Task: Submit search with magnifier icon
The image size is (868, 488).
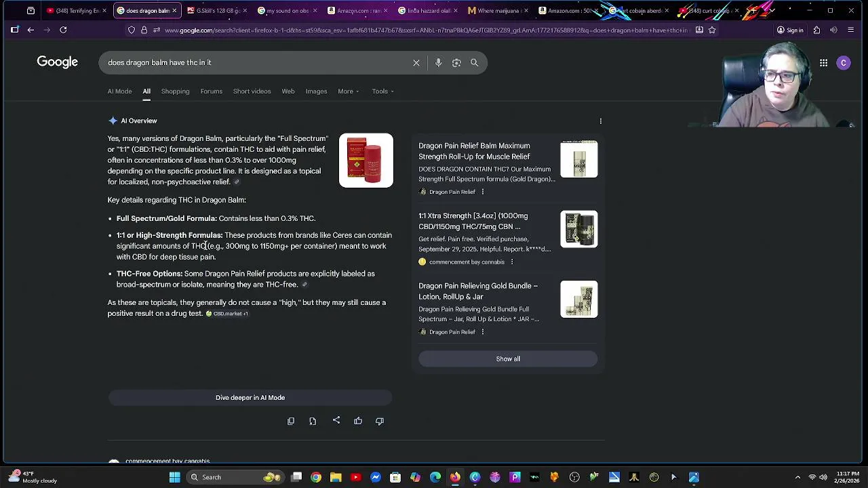Action: tap(474, 62)
